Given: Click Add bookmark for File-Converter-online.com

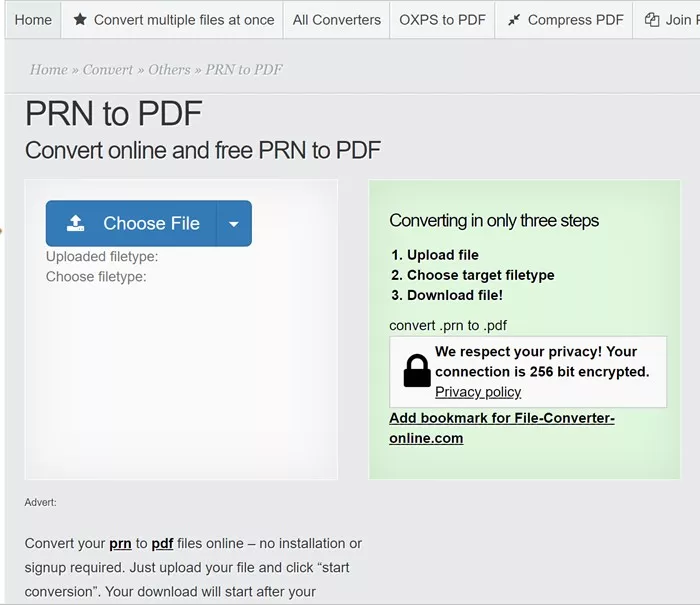Looking at the screenshot, I should pos(502,428).
